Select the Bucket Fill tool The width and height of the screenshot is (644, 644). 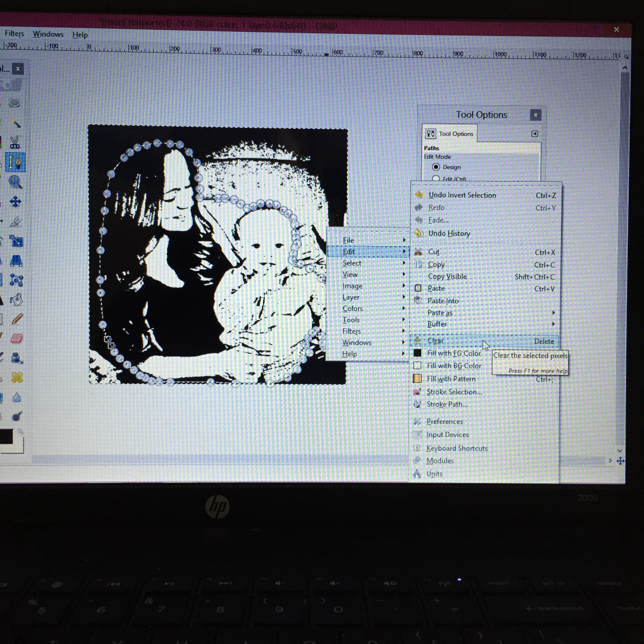click(x=16, y=299)
